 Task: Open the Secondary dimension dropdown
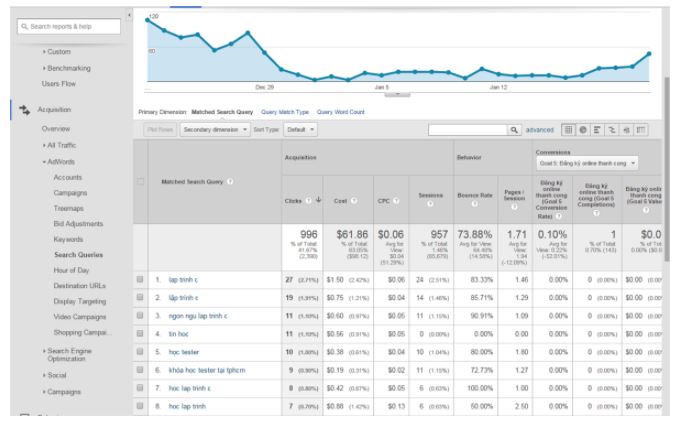215,130
